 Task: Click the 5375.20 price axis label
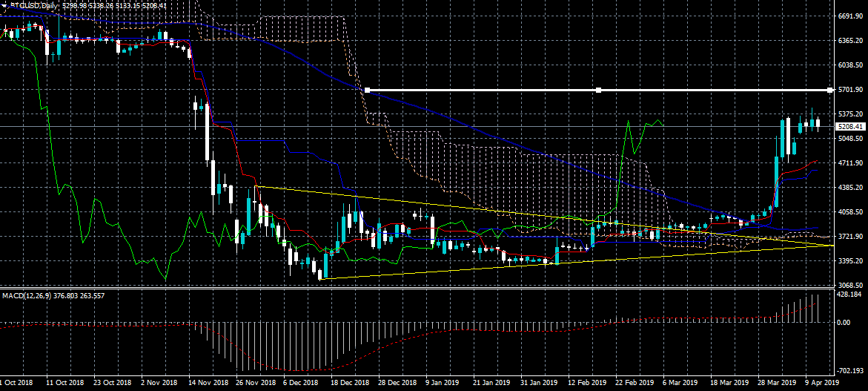(849, 114)
